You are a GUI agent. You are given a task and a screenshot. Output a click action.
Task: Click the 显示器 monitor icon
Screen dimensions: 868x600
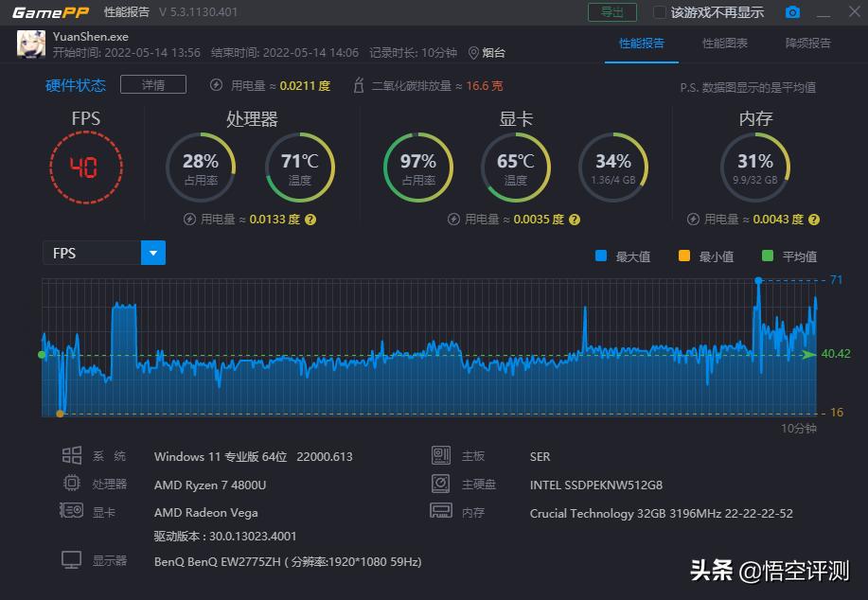tap(71, 559)
